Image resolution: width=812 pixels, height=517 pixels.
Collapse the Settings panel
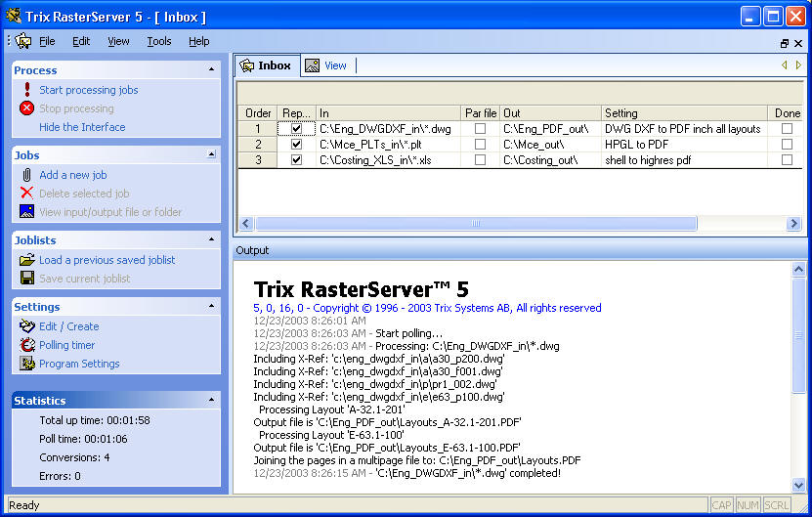tap(211, 306)
